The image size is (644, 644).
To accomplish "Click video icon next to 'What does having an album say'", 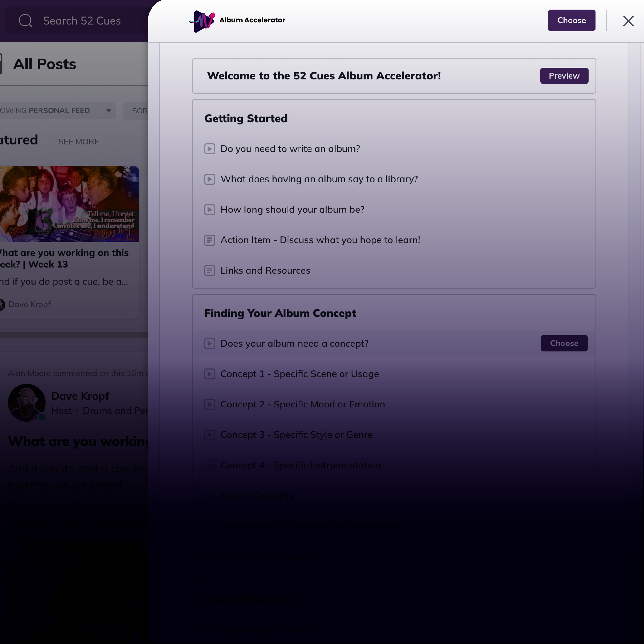I will pyautogui.click(x=209, y=179).
